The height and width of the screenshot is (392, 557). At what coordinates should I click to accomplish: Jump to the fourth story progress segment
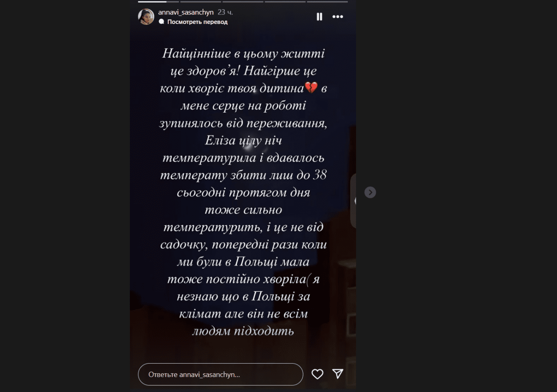[285, 2]
